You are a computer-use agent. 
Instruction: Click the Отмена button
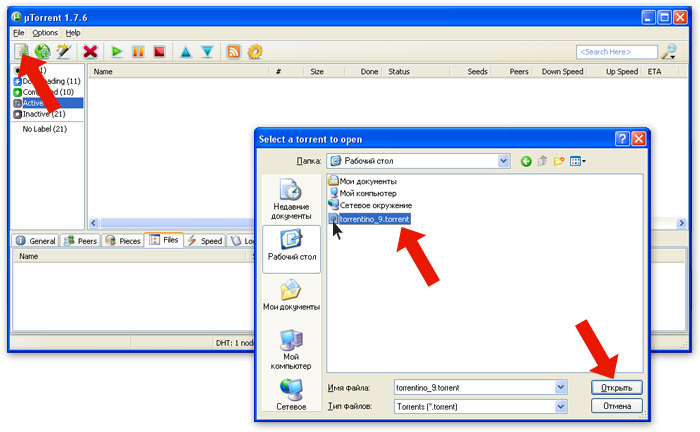(617, 406)
